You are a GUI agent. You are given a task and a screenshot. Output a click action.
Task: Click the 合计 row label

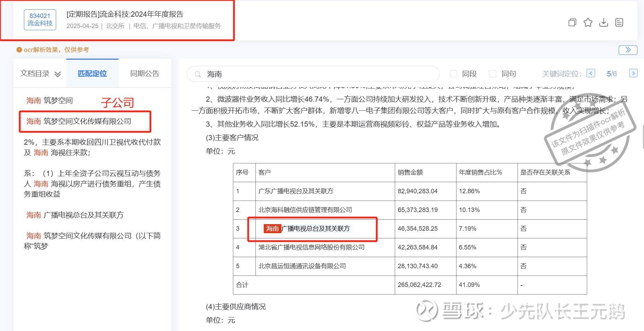pyautogui.click(x=242, y=285)
